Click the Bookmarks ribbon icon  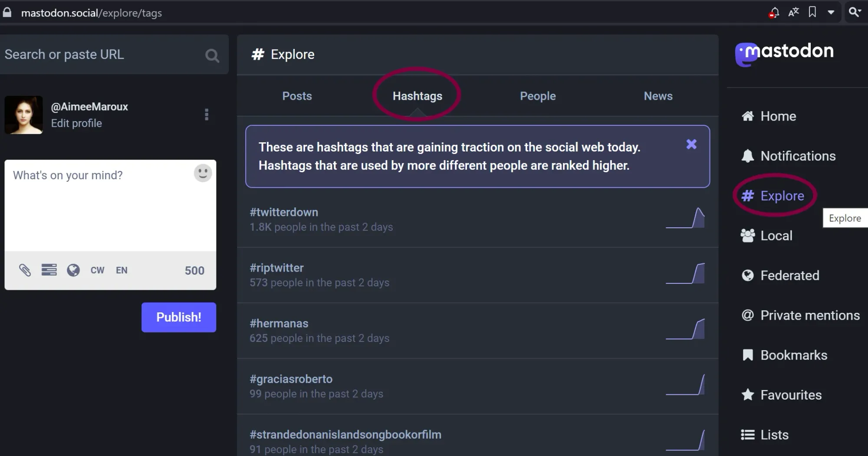[x=748, y=355]
